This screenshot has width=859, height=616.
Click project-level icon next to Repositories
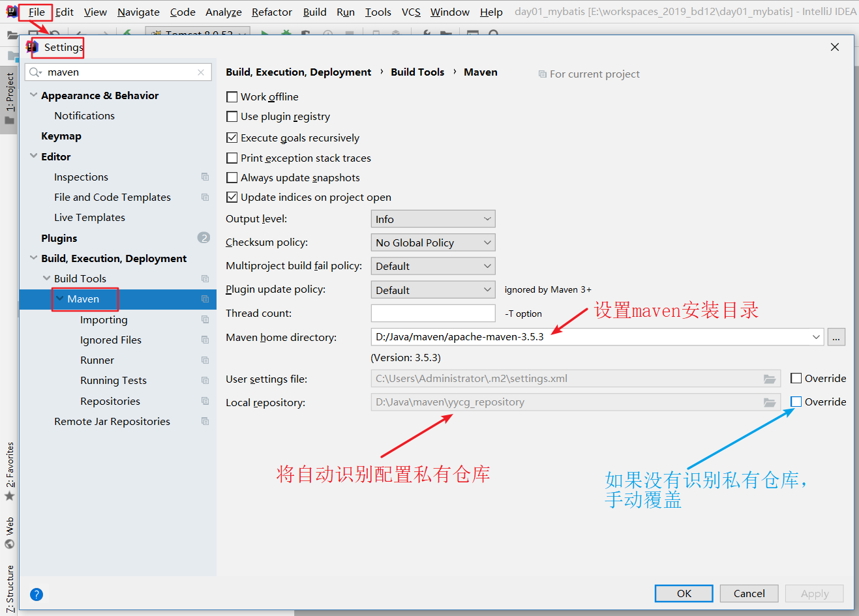tap(205, 401)
